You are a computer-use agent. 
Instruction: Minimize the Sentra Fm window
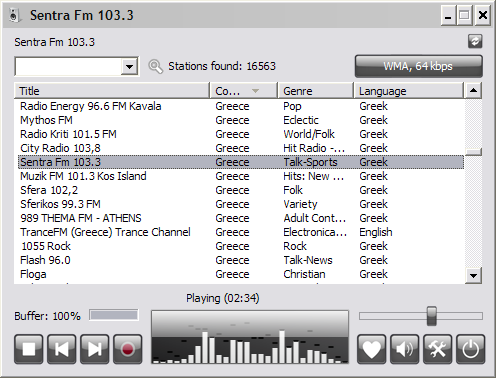pyautogui.click(x=448, y=15)
